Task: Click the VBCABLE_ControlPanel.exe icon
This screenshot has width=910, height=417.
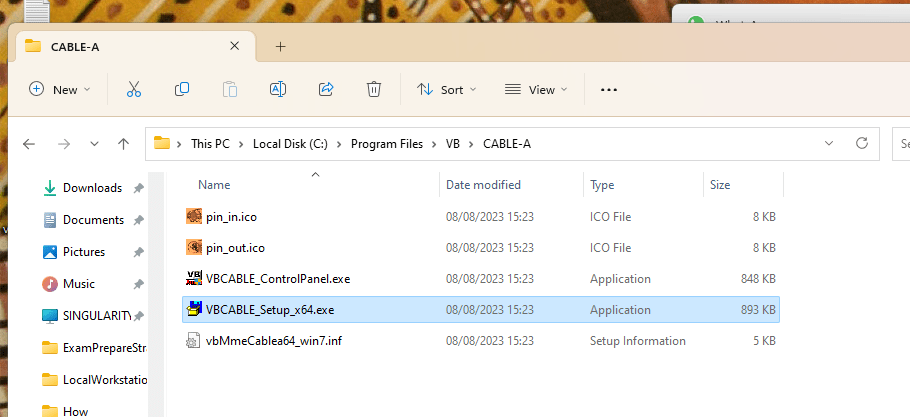Action: (x=194, y=278)
